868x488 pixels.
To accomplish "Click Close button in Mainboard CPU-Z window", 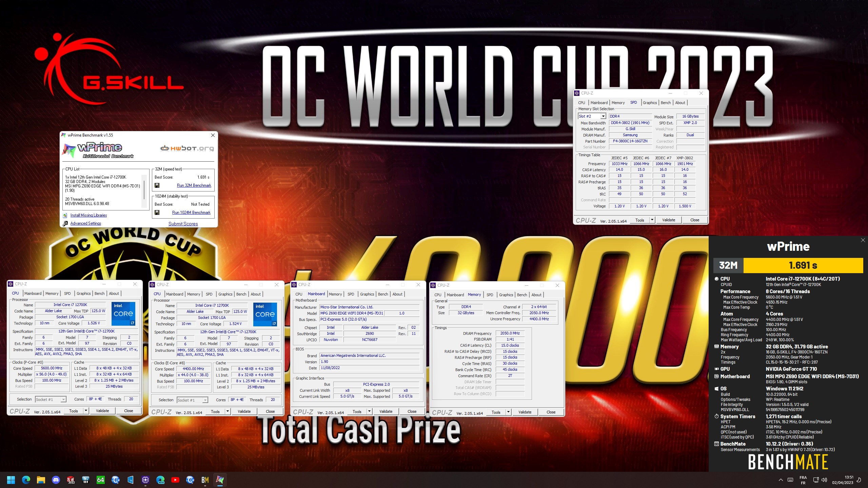I will point(412,411).
